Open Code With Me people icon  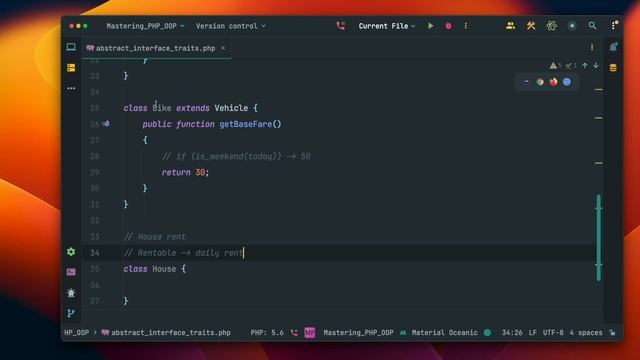(x=511, y=26)
